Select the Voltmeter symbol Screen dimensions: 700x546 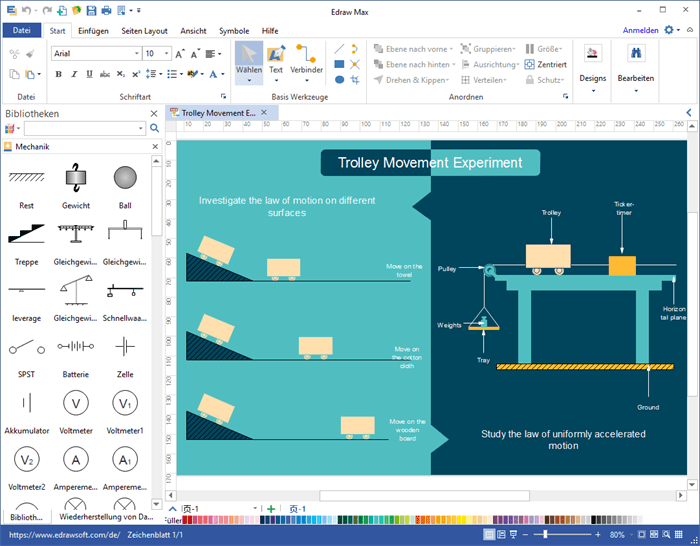pos(76,412)
